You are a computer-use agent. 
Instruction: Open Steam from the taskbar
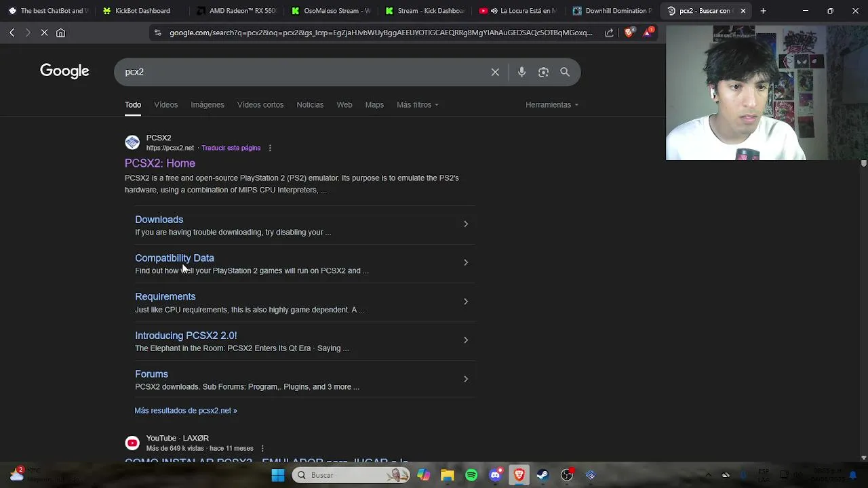[542, 475]
